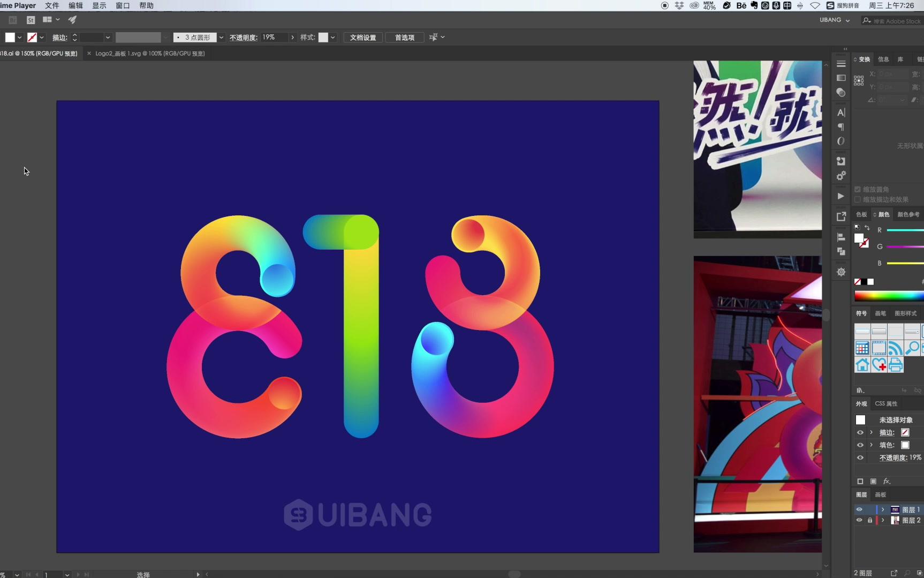Viewport: 924px width, 578px height.
Task: Click the color spectrum bar
Action: click(x=889, y=296)
